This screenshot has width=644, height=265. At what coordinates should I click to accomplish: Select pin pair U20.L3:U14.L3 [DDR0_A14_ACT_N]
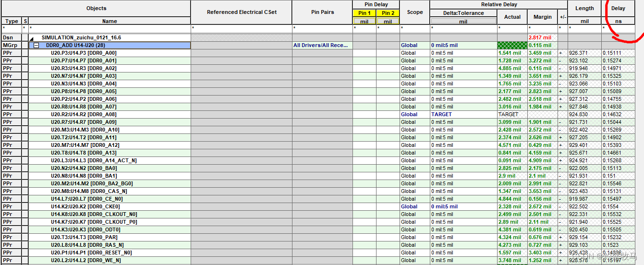pyautogui.click(x=94, y=160)
